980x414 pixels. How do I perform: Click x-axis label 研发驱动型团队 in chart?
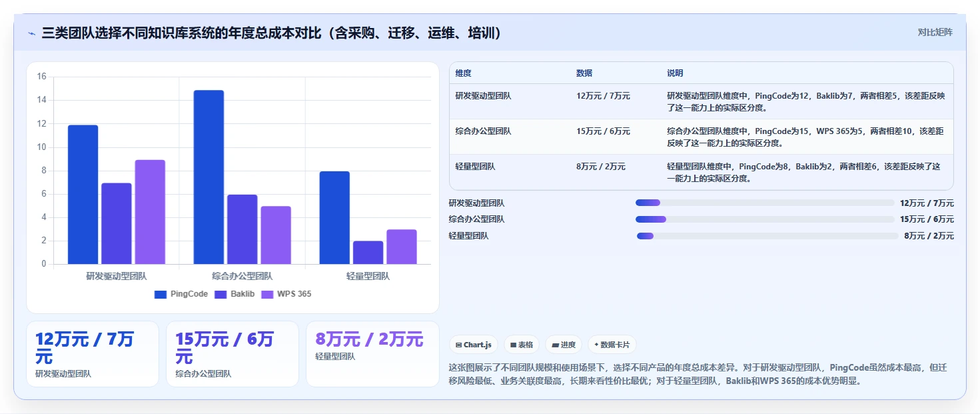pyautogui.click(x=117, y=275)
